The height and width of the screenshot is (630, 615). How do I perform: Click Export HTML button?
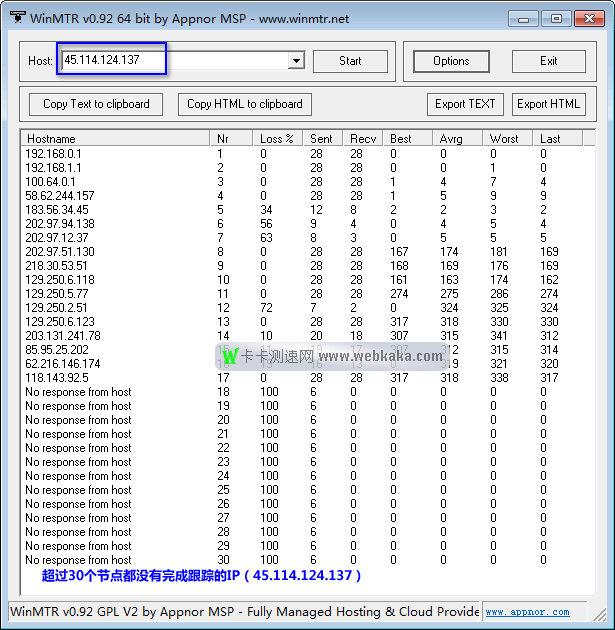point(548,104)
